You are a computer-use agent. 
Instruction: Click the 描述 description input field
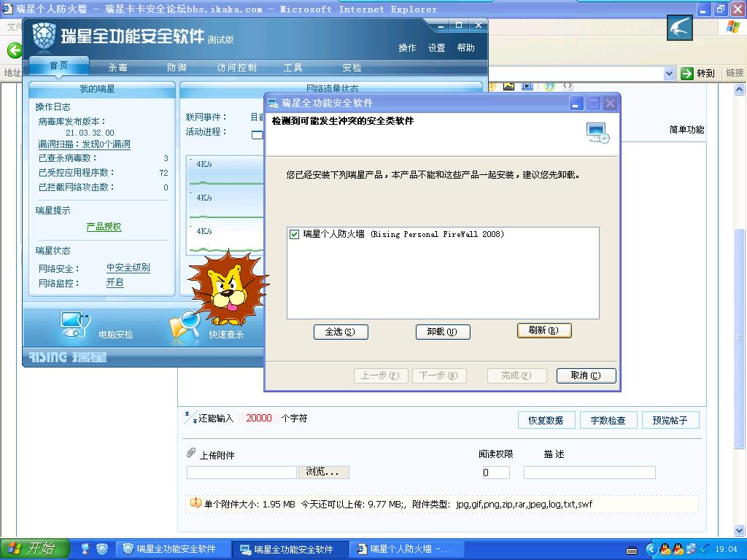coord(589,472)
